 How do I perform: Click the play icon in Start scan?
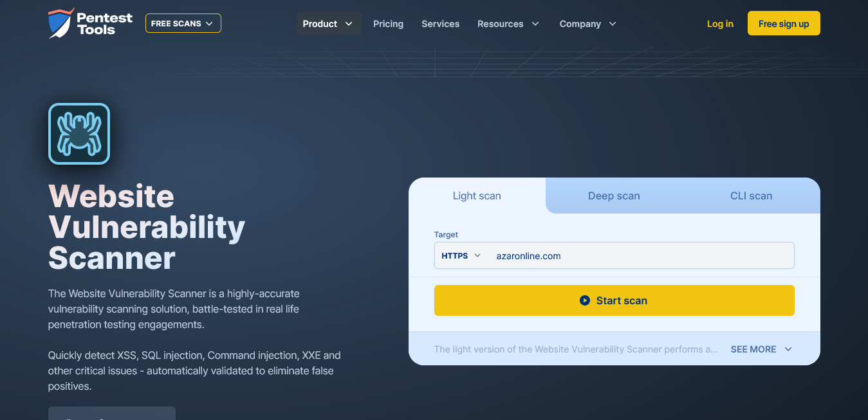click(585, 300)
